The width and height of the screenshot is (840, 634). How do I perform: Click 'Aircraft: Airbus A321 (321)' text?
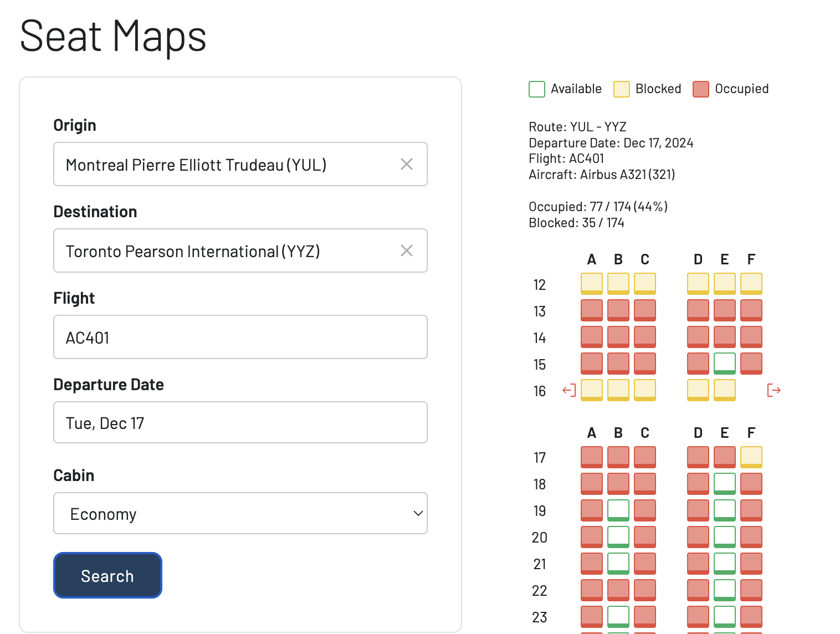(602, 175)
